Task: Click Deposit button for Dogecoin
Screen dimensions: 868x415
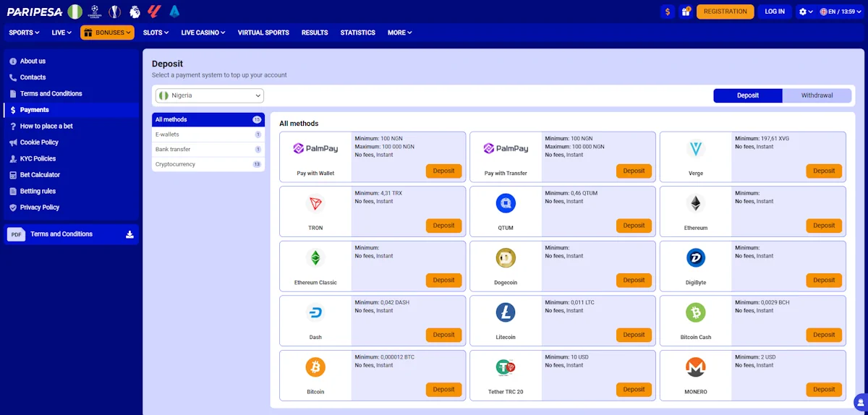Action: click(634, 281)
